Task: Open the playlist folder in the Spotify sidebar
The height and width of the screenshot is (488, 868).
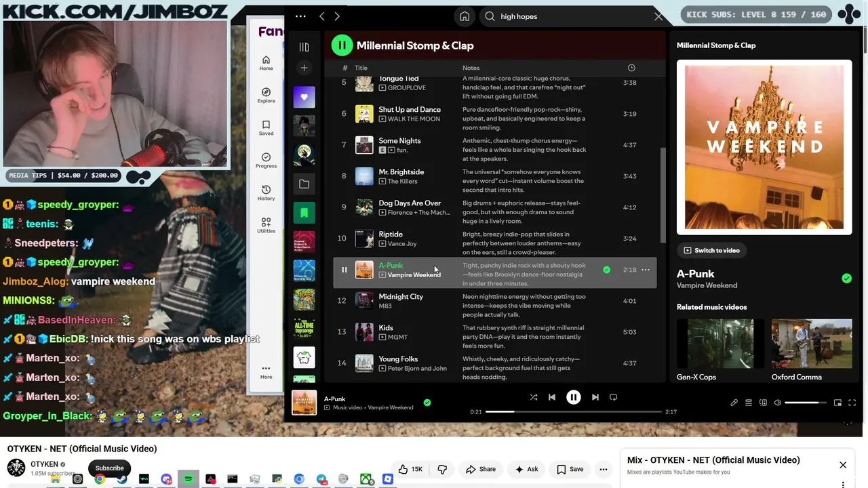Action: tap(304, 184)
